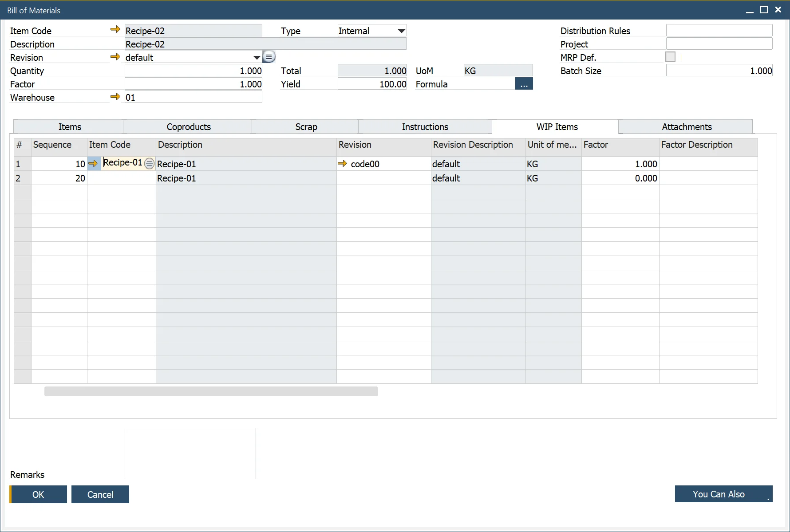The height and width of the screenshot is (532, 790).
Task: Open the Attachments tab
Action: click(x=686, y=127)
